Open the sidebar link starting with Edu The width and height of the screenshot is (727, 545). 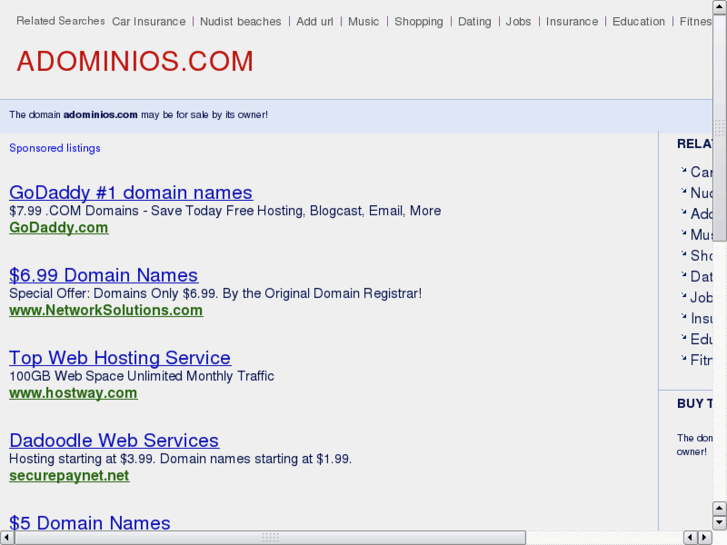point(701,339)
